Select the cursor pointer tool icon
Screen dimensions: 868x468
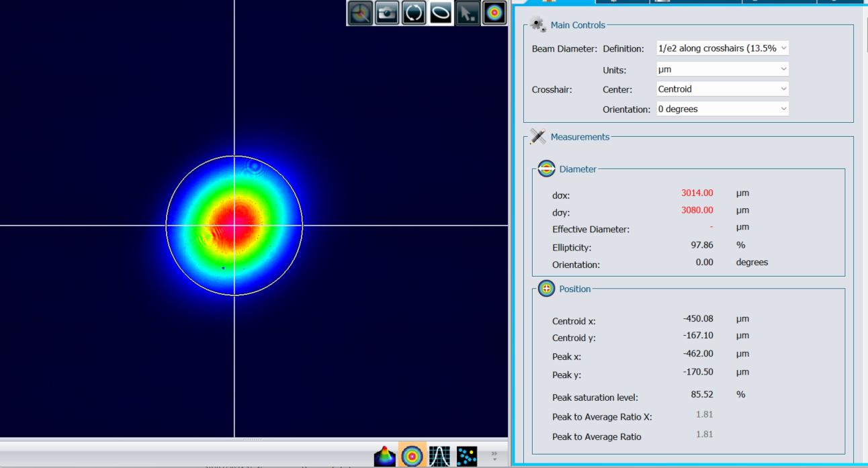coord(468,13)
